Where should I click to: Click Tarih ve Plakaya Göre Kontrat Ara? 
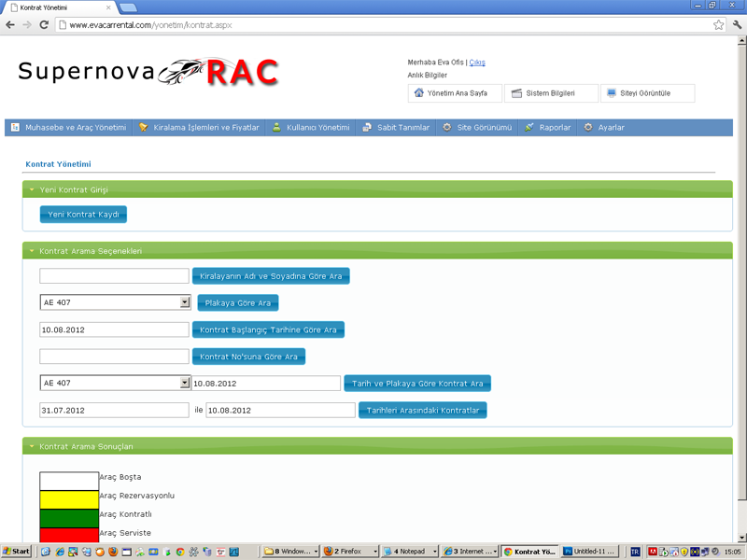pos(417,384)
